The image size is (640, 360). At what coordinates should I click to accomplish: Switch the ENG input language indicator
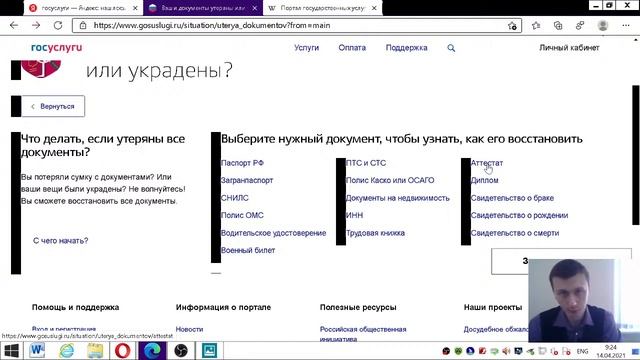[x=582, y=351]
